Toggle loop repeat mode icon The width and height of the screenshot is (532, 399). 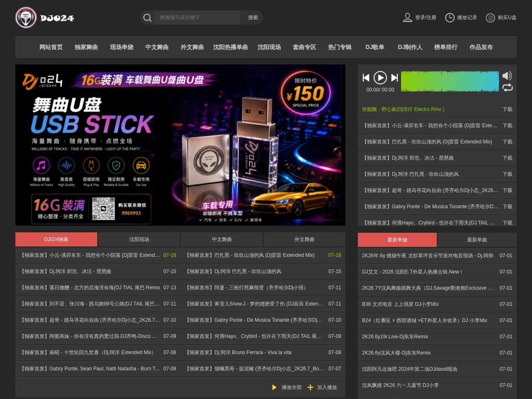(507, 88)
